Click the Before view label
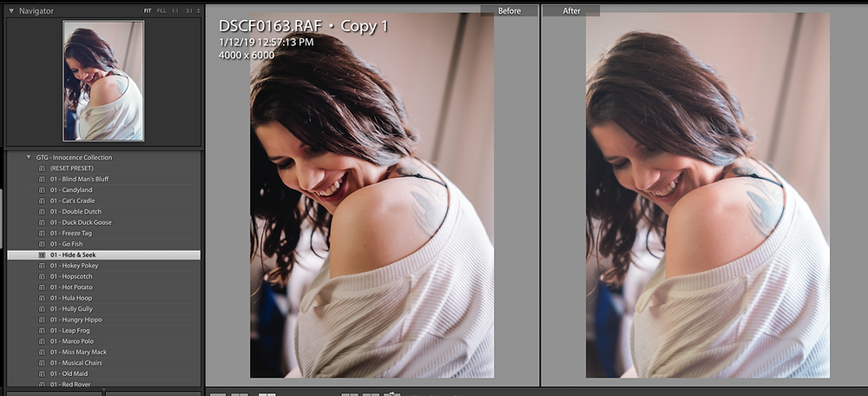Screen dimensions: 868x396 [510, 10]
